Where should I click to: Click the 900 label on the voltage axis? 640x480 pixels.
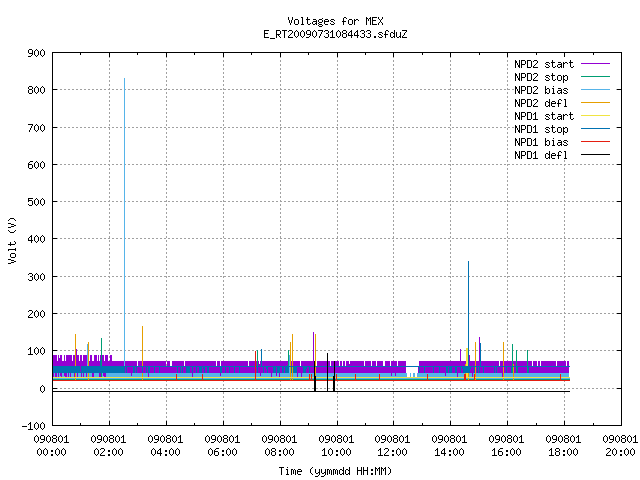pos(36,53)
